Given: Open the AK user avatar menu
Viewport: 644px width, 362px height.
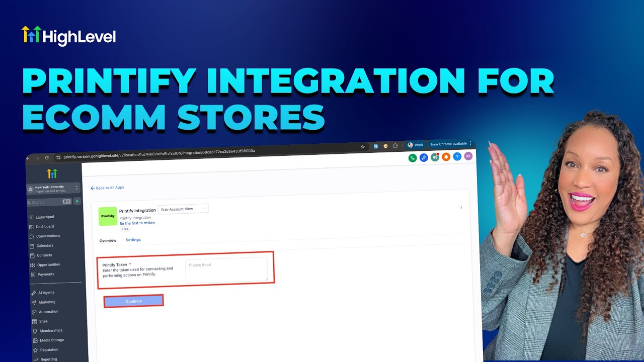Looking at the screenshot, I should pos(468,156).
